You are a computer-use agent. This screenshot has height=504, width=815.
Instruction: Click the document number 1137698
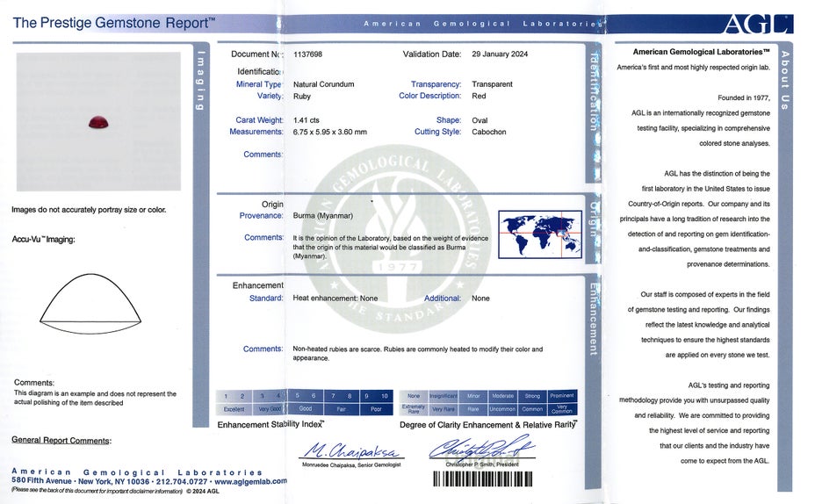click(x=307, y=54)
